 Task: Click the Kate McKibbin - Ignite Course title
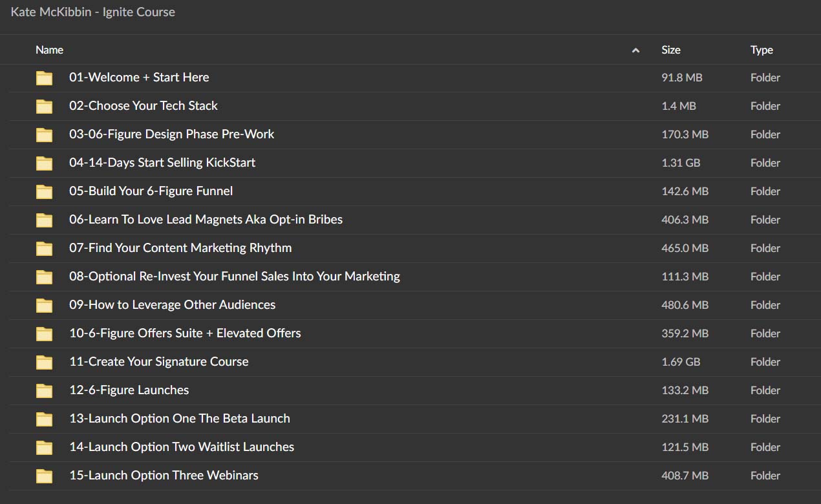coord(92,12)
